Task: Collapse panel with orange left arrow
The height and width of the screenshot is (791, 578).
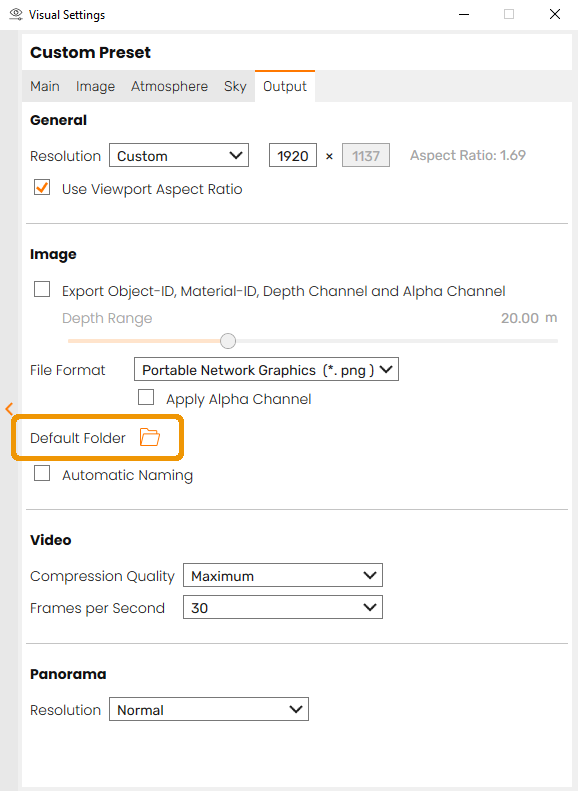Action: coord(9,409)
